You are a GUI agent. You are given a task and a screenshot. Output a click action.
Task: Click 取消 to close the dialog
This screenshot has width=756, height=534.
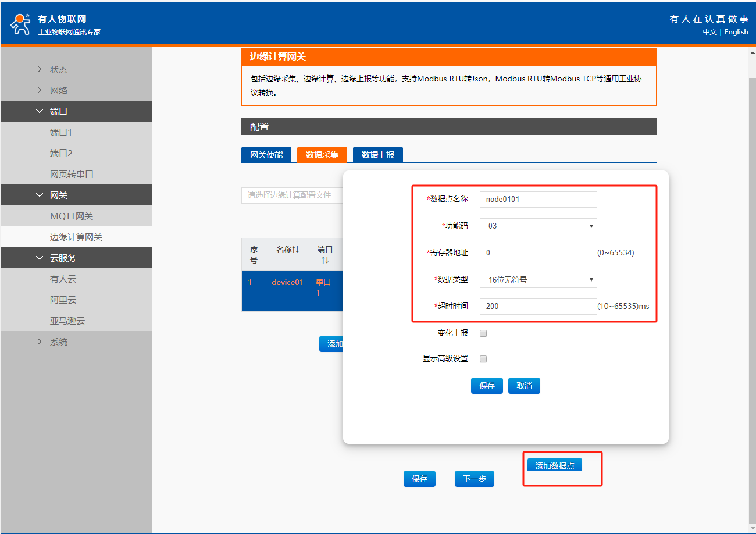(x=524, y=386)
